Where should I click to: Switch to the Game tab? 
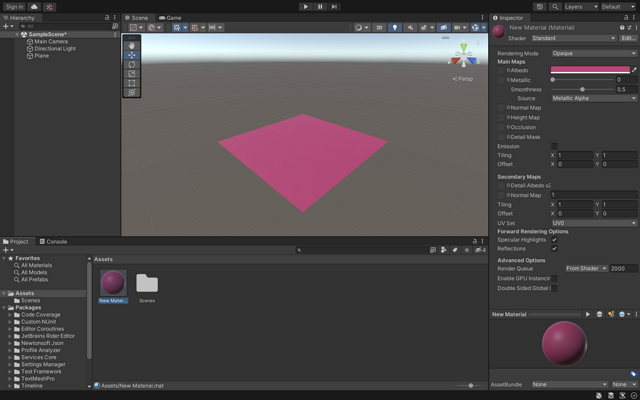click(170, 18)
